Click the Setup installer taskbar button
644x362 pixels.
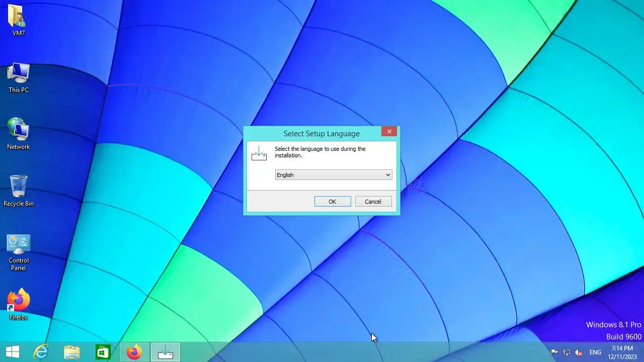166,352
